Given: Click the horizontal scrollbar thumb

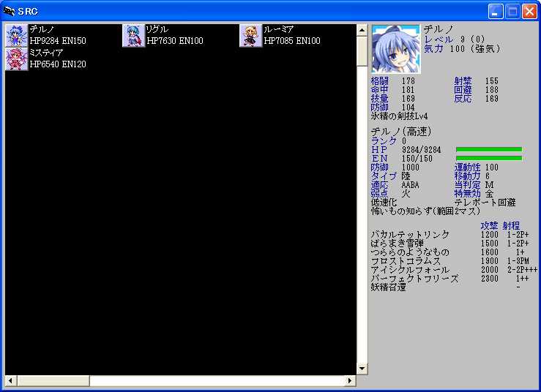Looking at the screenshot, I should (53, 380).
